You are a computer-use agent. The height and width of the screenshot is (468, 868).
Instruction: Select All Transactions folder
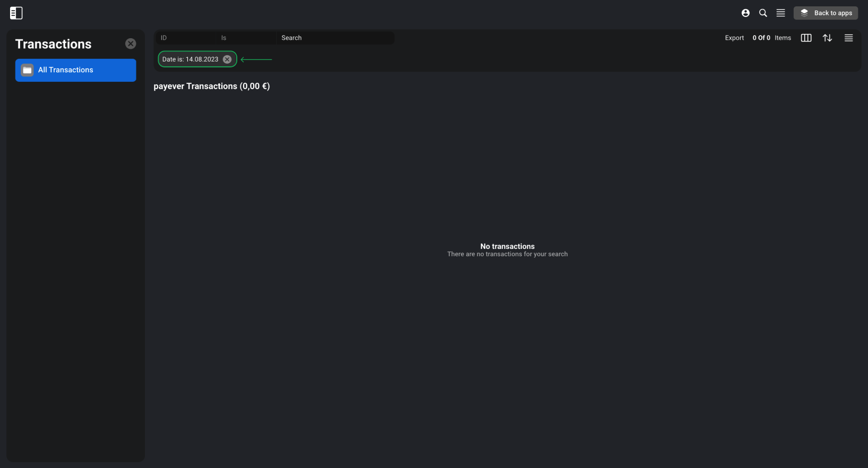click(x=75, y=70)
